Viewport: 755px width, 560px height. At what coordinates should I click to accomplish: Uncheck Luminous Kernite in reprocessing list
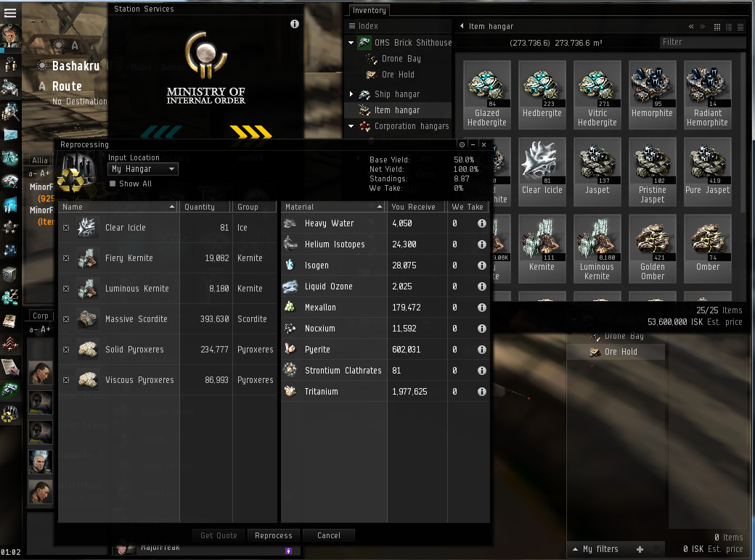66,289
